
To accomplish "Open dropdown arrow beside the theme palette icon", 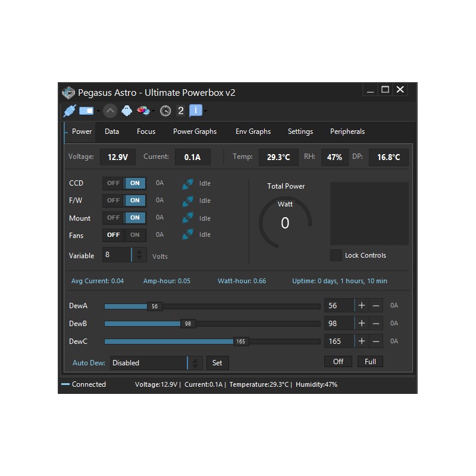I will (153, 111).
